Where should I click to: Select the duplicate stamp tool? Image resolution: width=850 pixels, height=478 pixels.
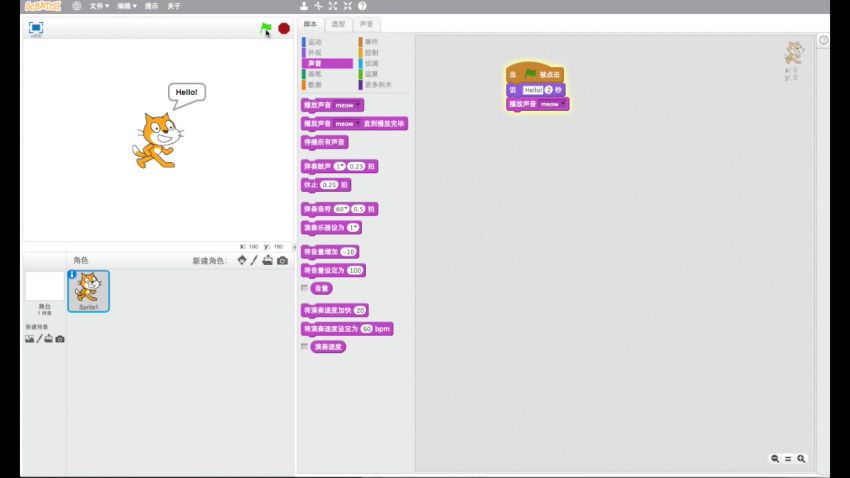(x=304, y=6)
